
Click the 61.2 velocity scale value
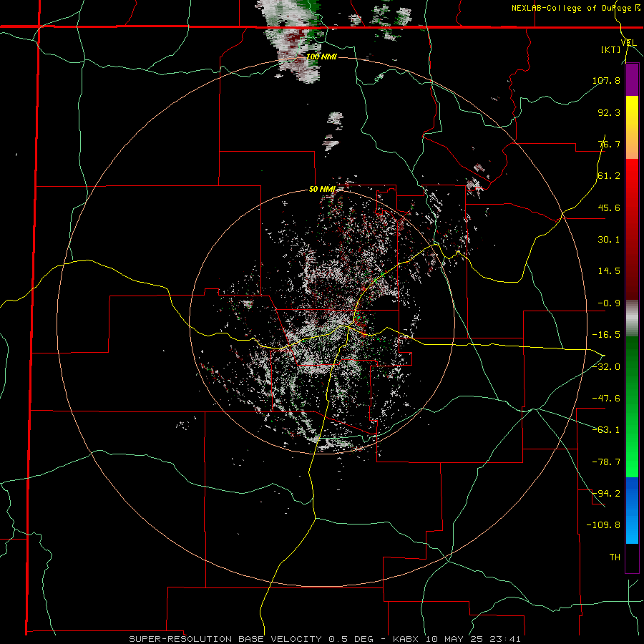609,176
